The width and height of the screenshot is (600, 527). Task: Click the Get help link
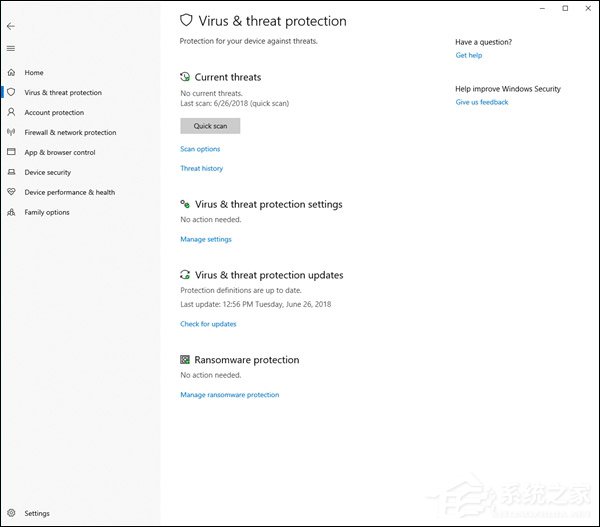click(469, 56)
